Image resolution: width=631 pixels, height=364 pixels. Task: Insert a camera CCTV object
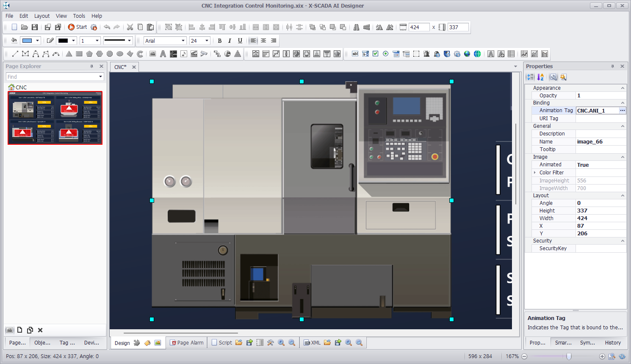click(x=204, y=54)
